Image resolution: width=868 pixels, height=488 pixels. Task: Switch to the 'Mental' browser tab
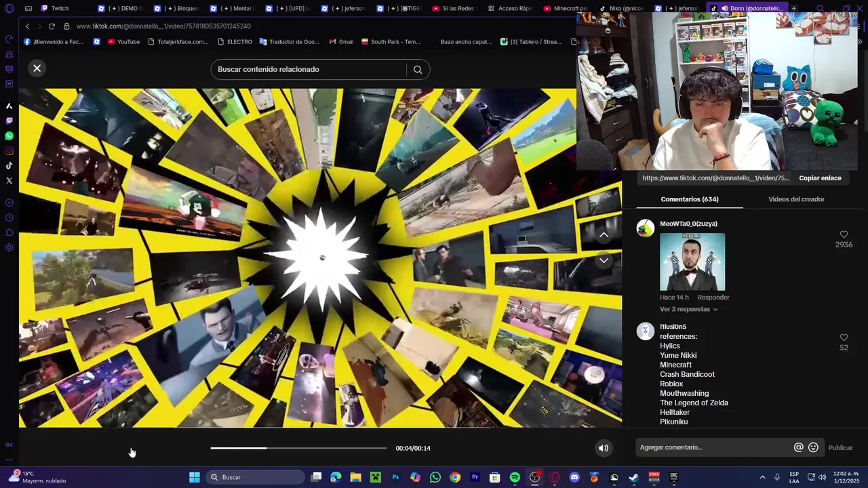[x=231, y=8]
